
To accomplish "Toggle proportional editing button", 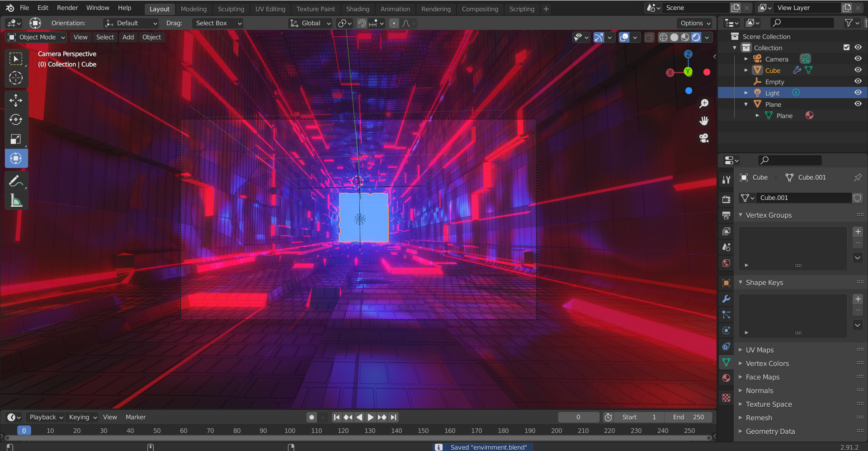I will [x=394, y=23].
